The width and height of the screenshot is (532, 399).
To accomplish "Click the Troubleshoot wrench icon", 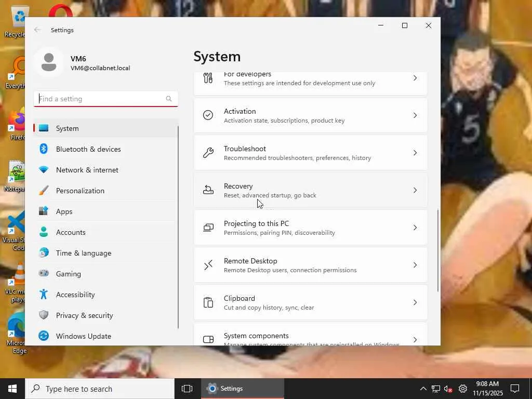I will [208, 153].
